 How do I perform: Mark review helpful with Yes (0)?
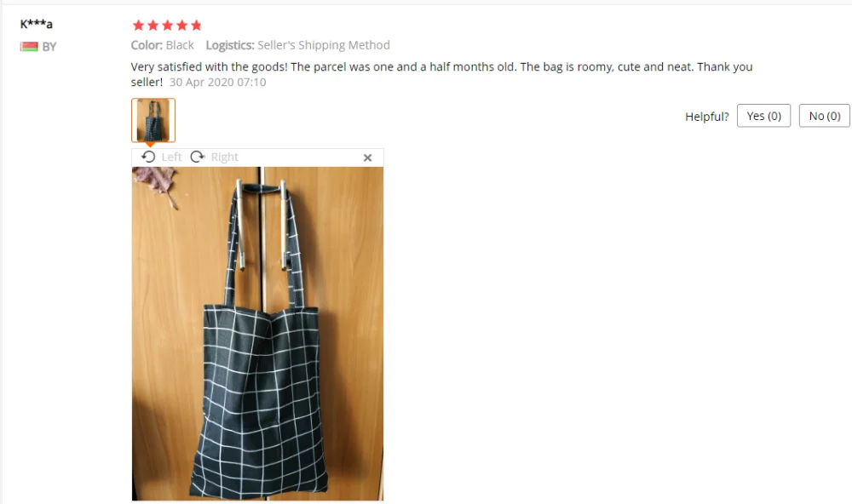coord(763,116)
